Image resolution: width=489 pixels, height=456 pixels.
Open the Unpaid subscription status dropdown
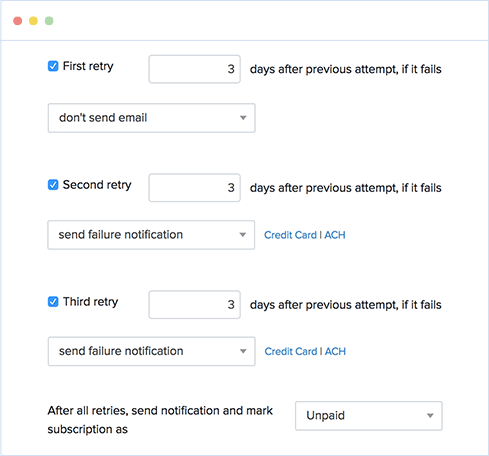[x=369, y=416]
